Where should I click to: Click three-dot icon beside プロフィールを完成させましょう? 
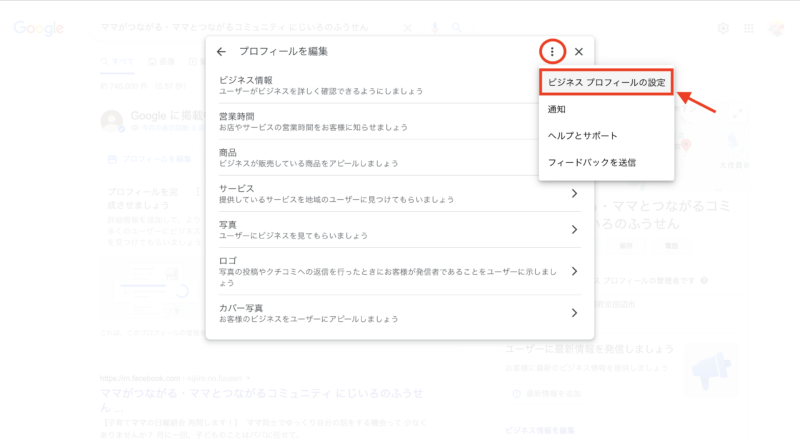pos(197,192)
